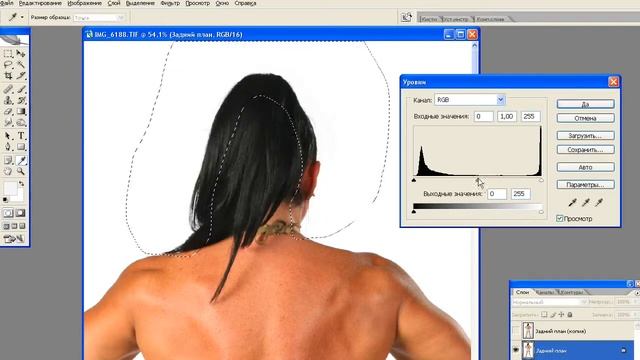Click the Jump to ImageReady icon
The height and width of the screenshot is (360, 640).
[x=14, y=239]
